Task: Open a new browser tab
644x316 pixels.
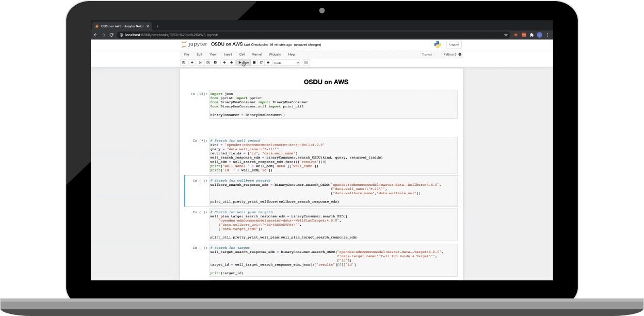Action: pos(157,26)
